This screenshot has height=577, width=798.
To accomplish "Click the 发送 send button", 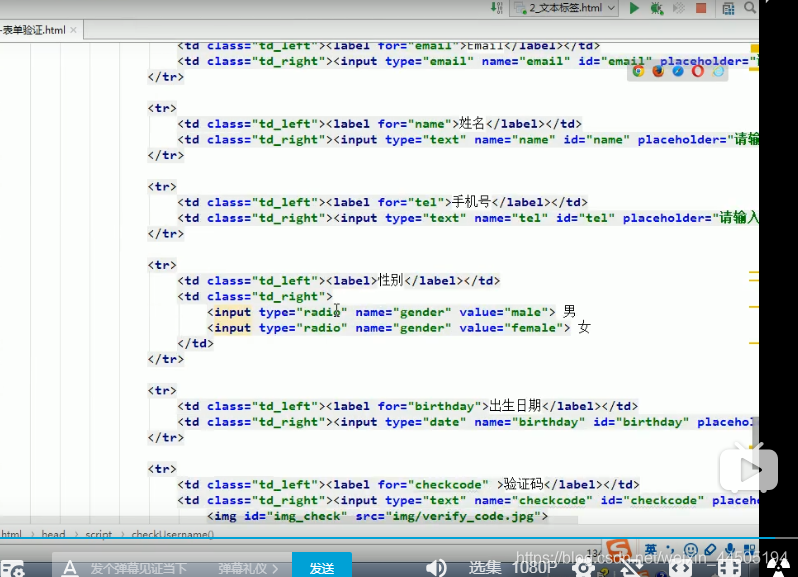I will [322, 566].
